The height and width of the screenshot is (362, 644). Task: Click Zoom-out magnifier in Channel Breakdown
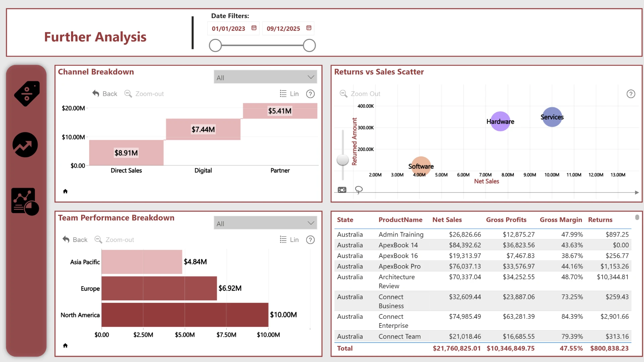[128, 94]
